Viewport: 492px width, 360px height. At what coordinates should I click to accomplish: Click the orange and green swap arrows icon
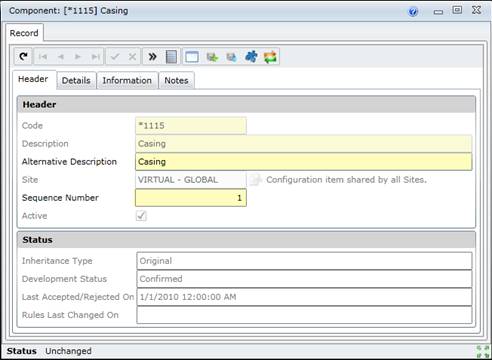click(x=270, y=57)
